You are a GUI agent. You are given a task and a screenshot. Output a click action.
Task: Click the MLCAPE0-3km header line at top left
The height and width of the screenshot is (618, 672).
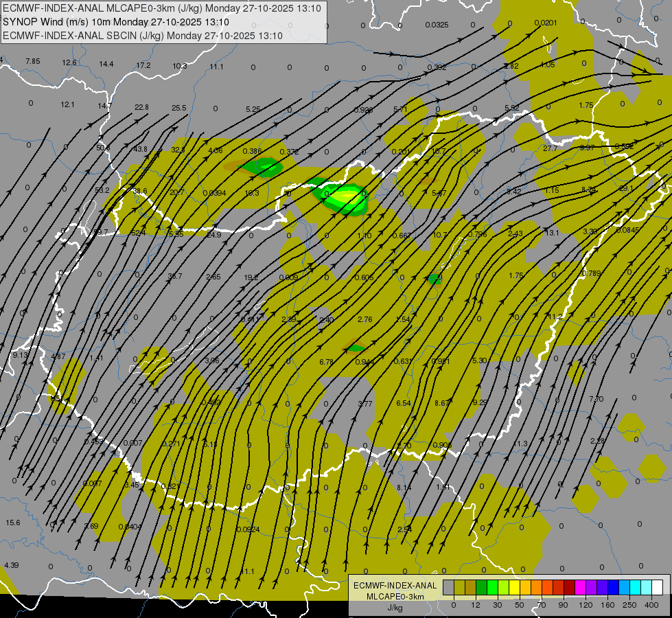162,8
